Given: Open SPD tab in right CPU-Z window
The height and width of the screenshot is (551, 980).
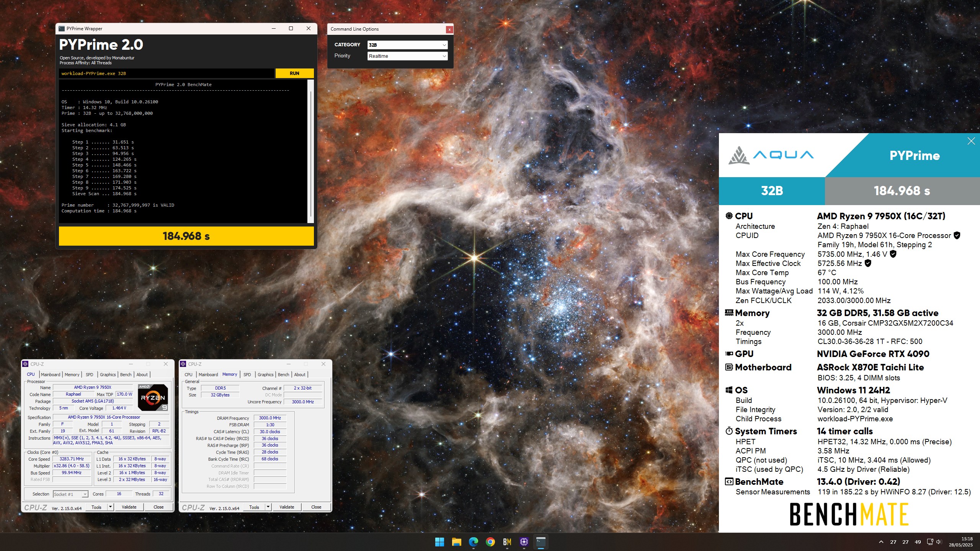Looking at the screenshot, I should pyautogui.click(x=247, y=375).
